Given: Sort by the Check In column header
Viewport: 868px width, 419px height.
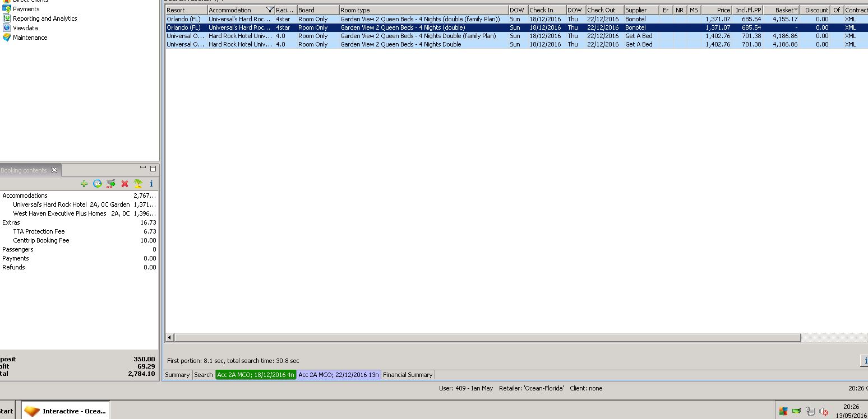Looking at the screenshot, I should (x=547, y=10).
